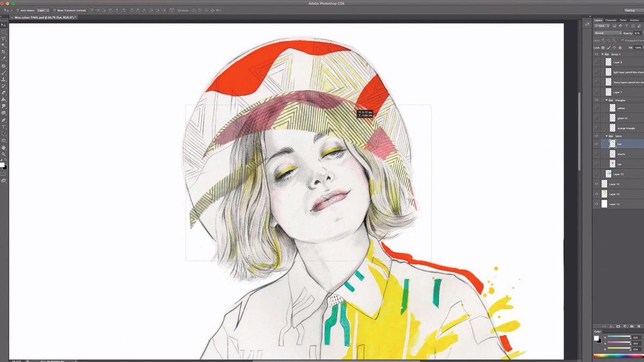Collapse the fabric layer group
644x362 pixels.
607,136
